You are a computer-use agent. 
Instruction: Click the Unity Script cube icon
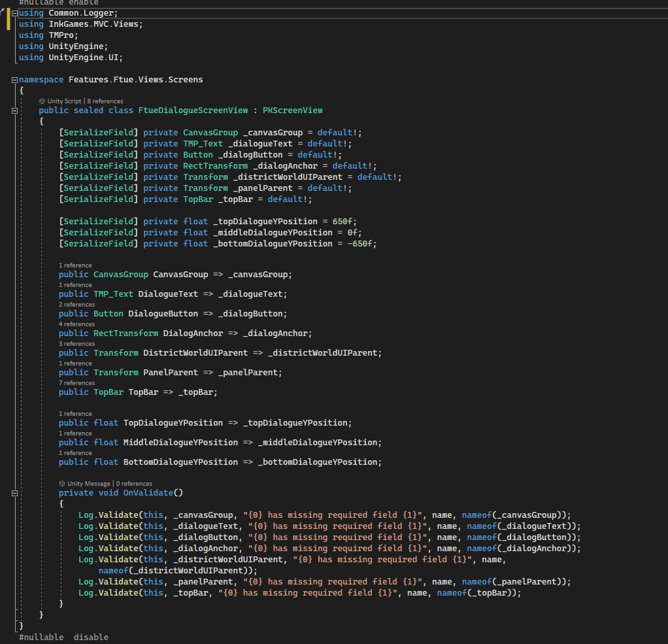coord(42,101)
